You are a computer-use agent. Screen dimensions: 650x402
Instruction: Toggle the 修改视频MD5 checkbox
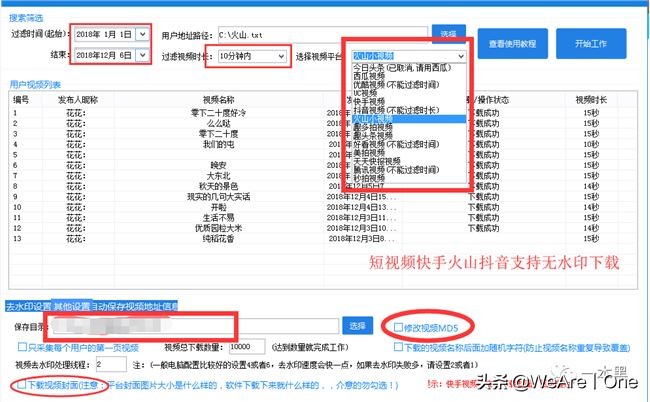click(398, 327)
